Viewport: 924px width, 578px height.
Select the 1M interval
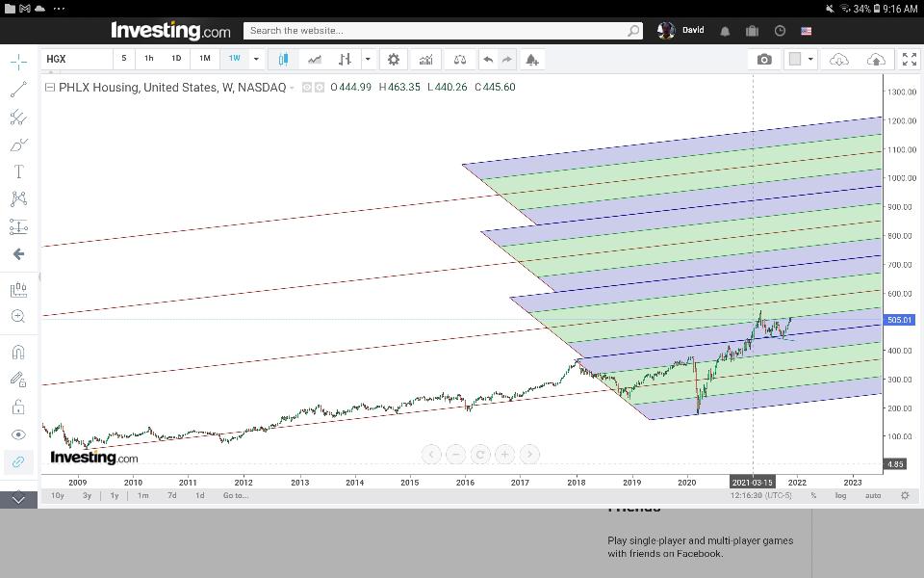point(204,59)
